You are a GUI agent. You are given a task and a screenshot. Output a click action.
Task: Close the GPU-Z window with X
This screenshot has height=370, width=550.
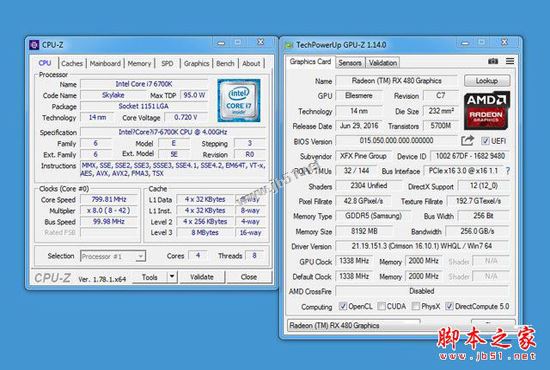[504, 42]
